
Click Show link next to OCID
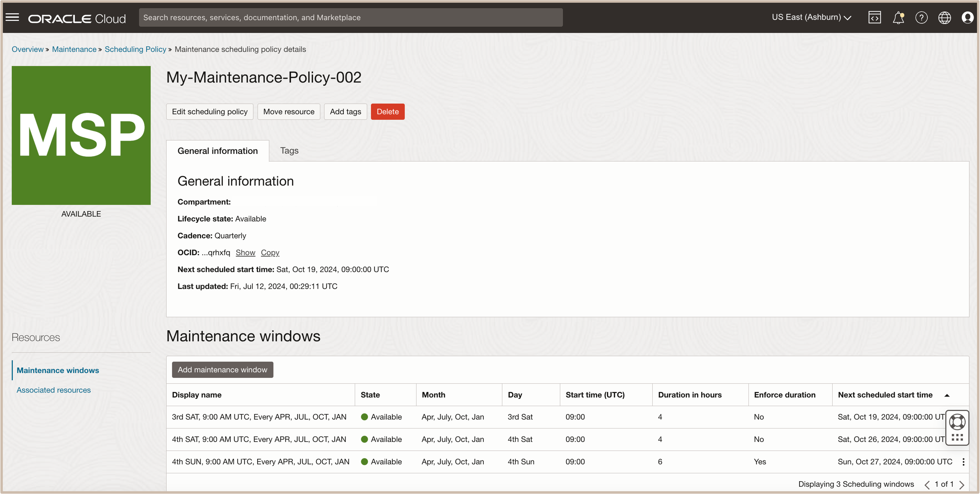tap(245, 253)
